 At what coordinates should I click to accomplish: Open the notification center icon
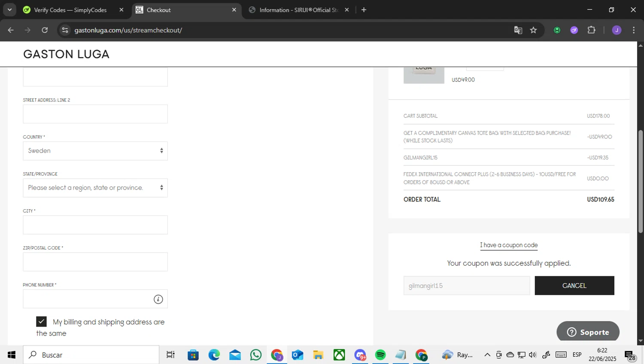coord(631,355)
